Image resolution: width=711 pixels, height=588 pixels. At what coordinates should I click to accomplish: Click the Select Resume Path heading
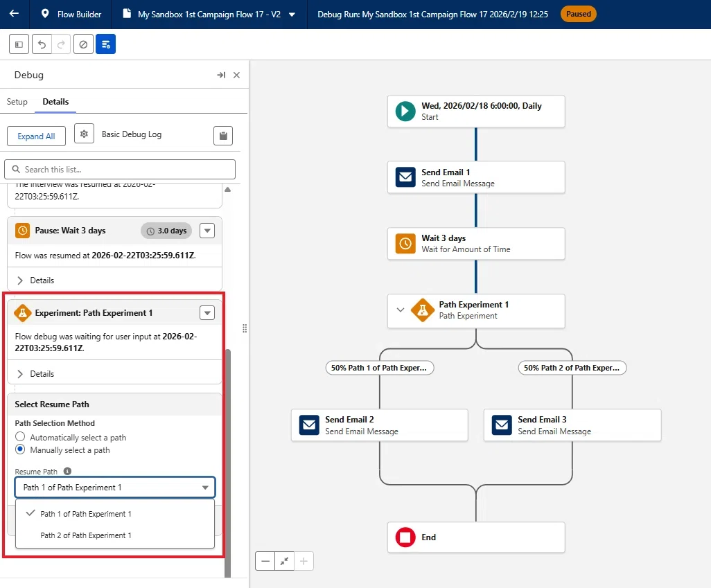pos(52,404)
